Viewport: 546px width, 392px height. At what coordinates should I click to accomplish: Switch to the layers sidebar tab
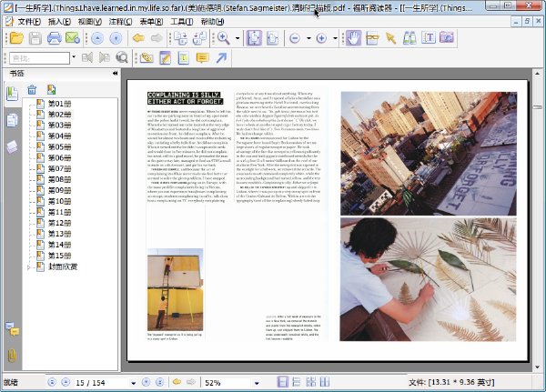tap(12, 146)
